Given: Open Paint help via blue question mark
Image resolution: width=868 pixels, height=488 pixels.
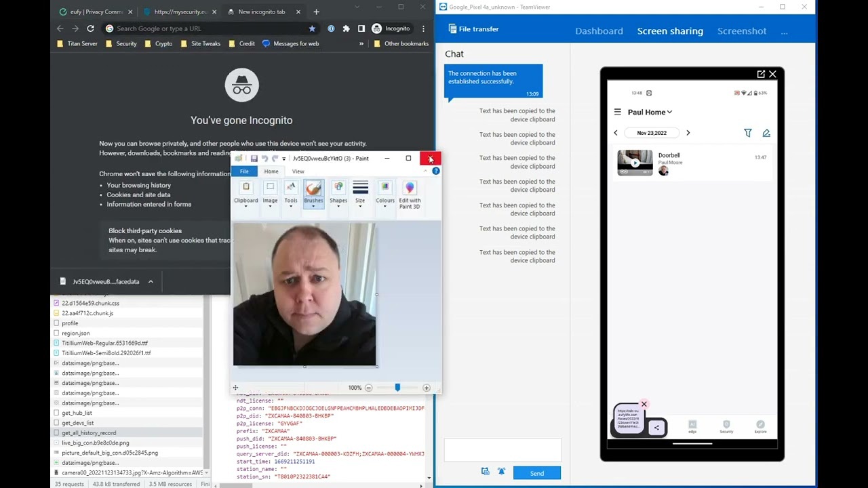Looking at the screenshot, I should [x=436, y=171].
